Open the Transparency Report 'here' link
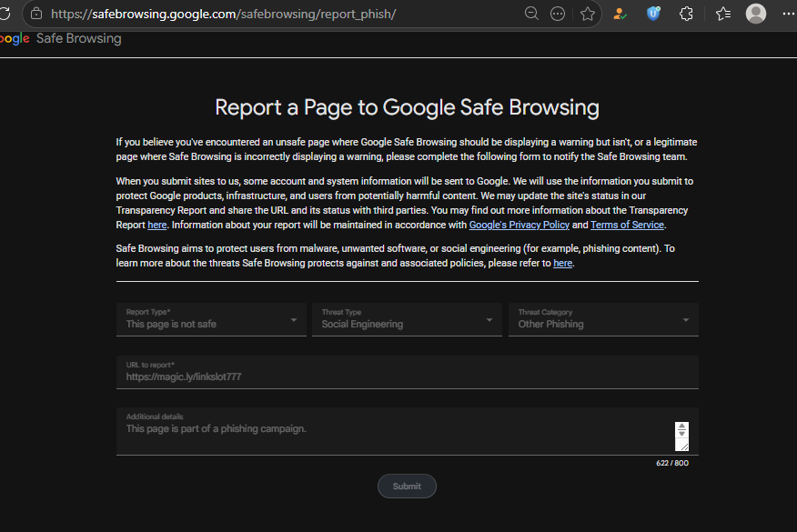The height and width of the screenshot is (532, 797). tap(157, 225)
